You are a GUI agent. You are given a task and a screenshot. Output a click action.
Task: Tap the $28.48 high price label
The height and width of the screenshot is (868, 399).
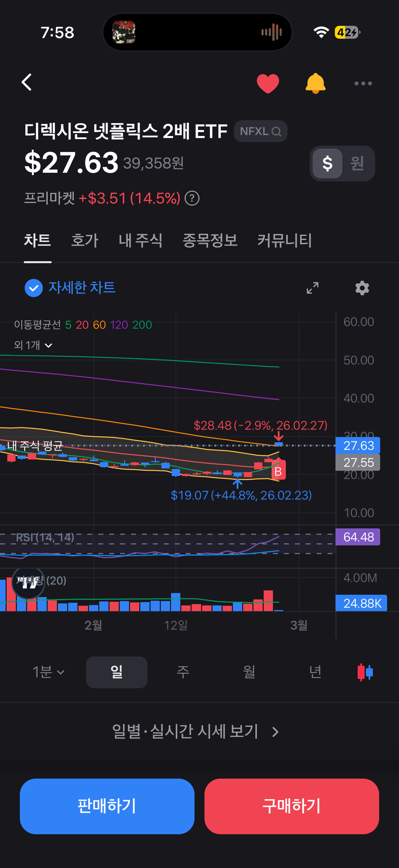[260, 425]
